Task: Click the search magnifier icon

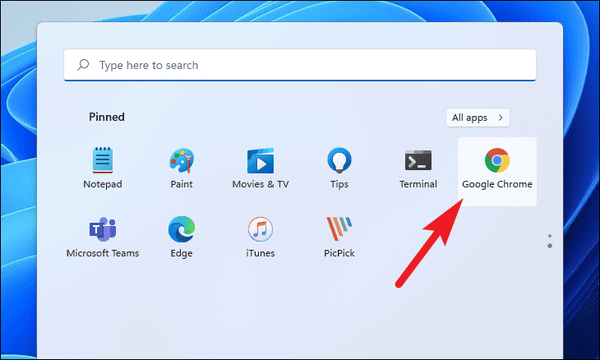Action: 83,65
